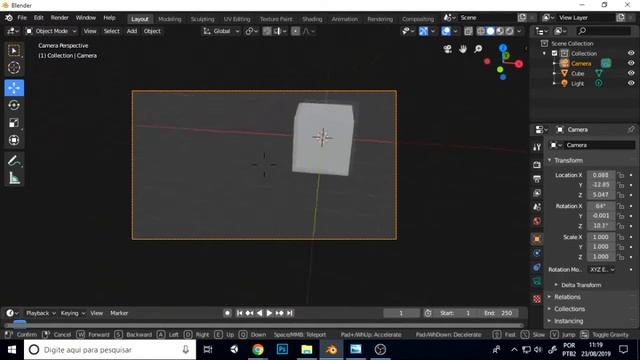This screenshot has width=640, height=360.
Task: Toggle X-ray display mode
Action: pos(468,31)
